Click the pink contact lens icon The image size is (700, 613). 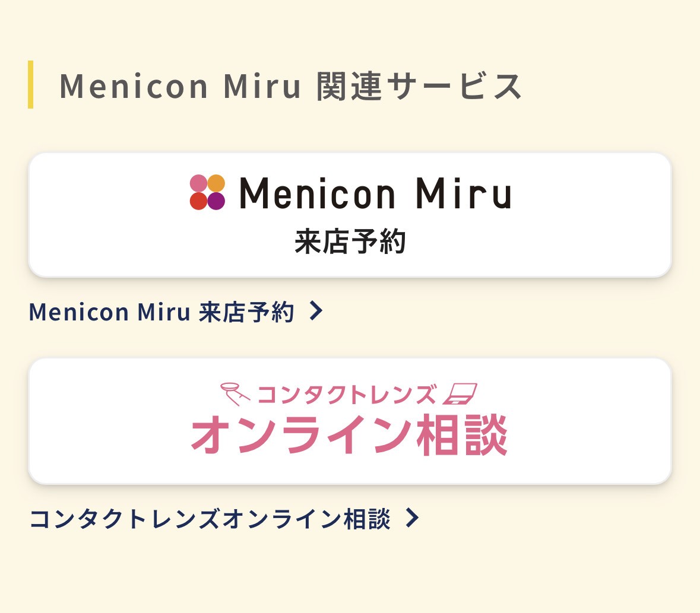[x=235, y=394]
